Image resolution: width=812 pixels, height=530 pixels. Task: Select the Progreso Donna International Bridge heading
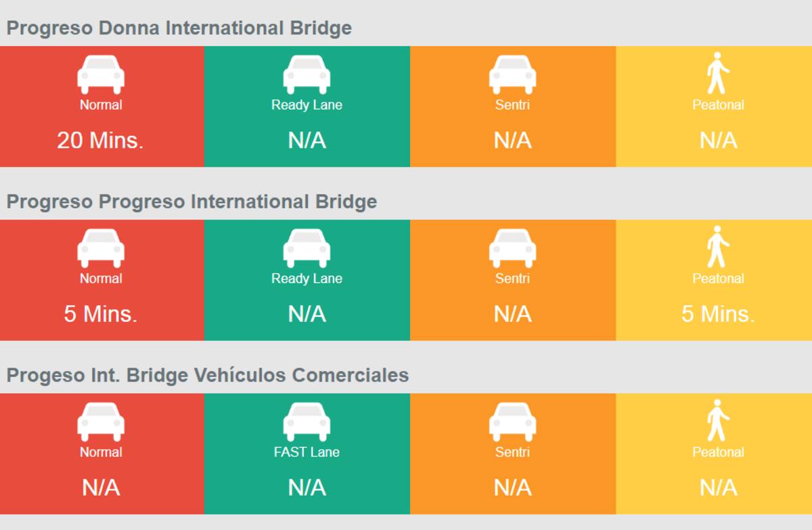coord(179,28)
